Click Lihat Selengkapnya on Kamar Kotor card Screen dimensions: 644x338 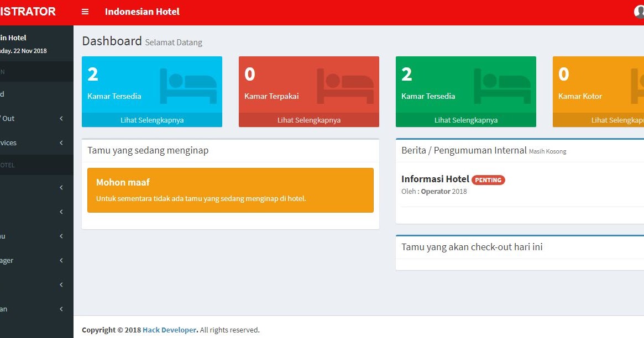point(618,119)
